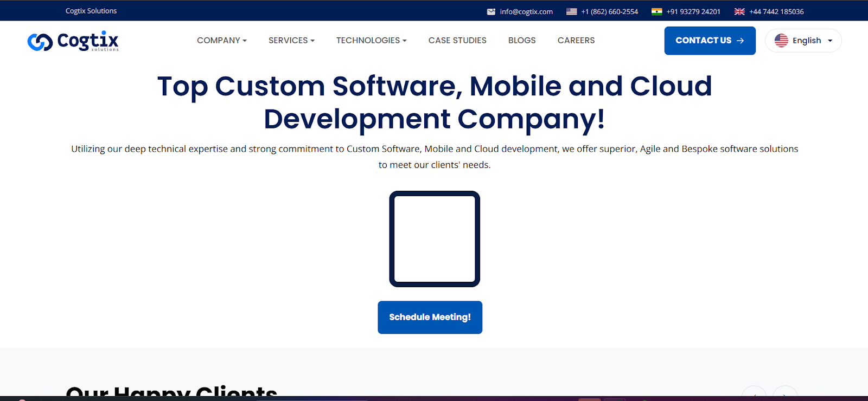Click the tablet graphic placeholder
Viewport: 868px width, 401px height.
pyautogui.click(x=435, y=239)
